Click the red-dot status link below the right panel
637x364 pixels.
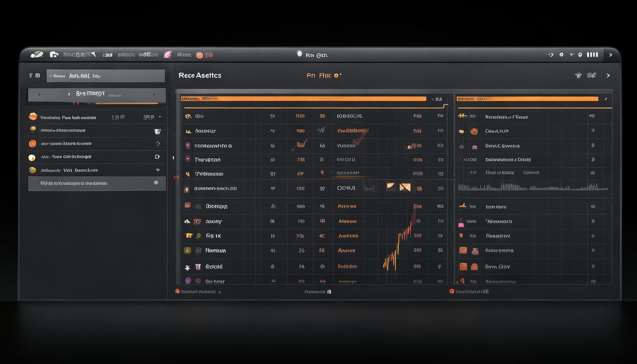click(x=469, y=291)
